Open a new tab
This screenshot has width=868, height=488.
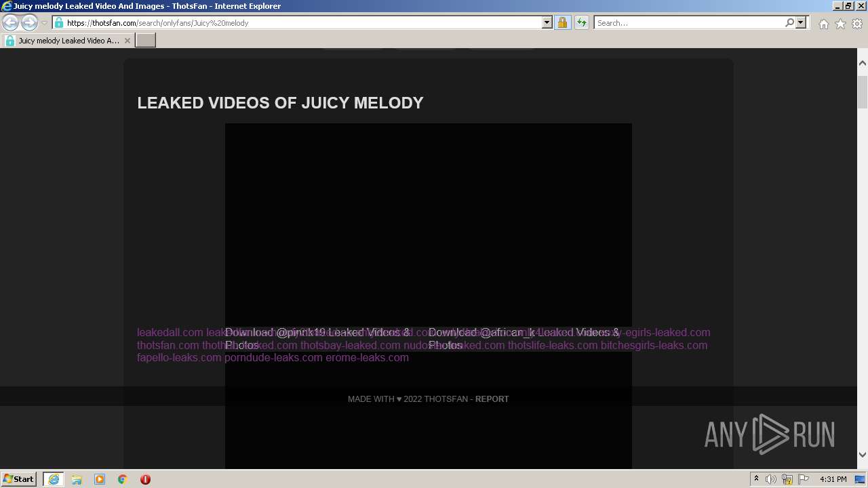(x=146, y=41)
